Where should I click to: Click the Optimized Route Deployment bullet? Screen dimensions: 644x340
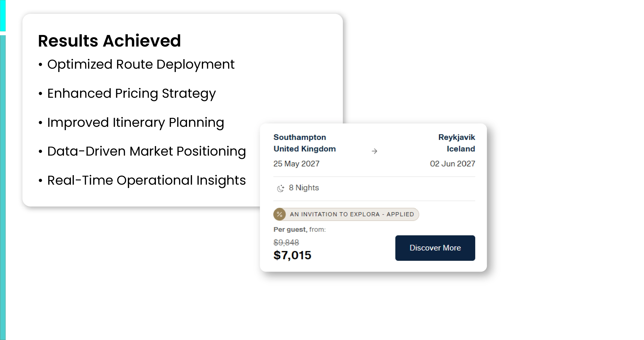point(141,64)
